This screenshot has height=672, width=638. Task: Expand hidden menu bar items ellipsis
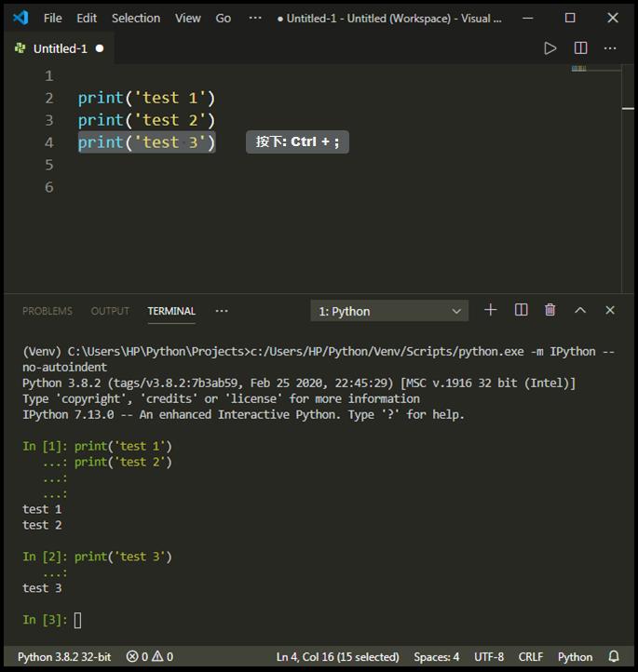(x=255, y=18)
